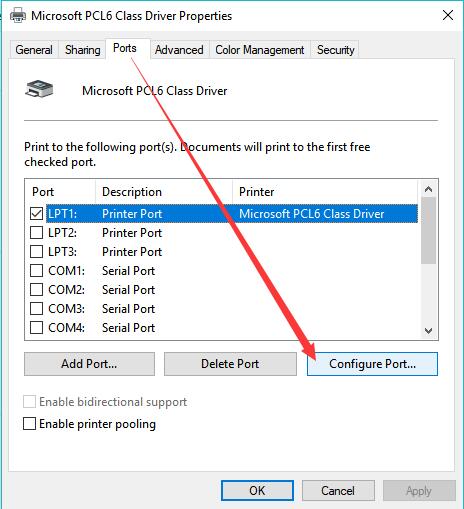Click the Delete Port button
Screen dimensions: 464x509
(x=230, y=364)
